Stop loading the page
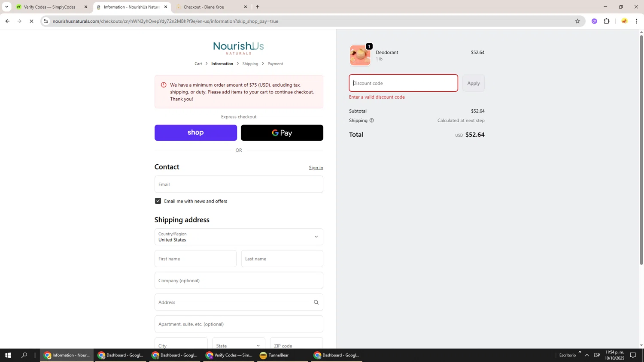This screenshot has width=644, height=362. pos(31,21)
